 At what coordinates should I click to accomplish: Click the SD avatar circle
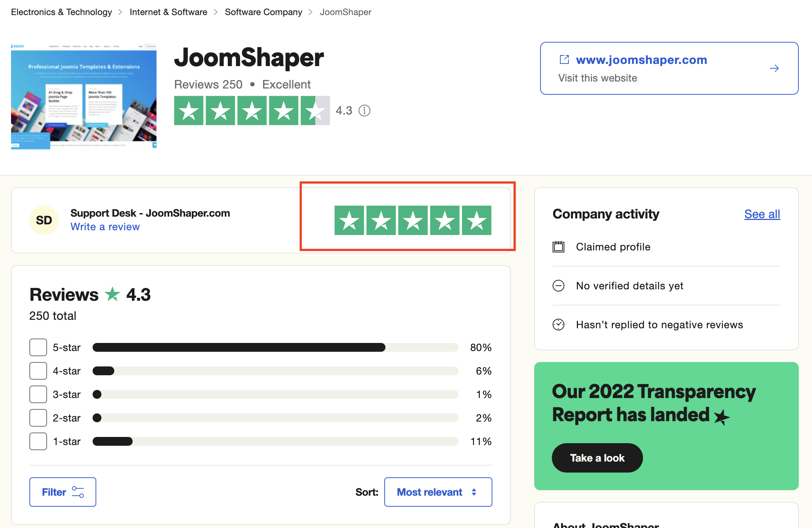(44, 220)
